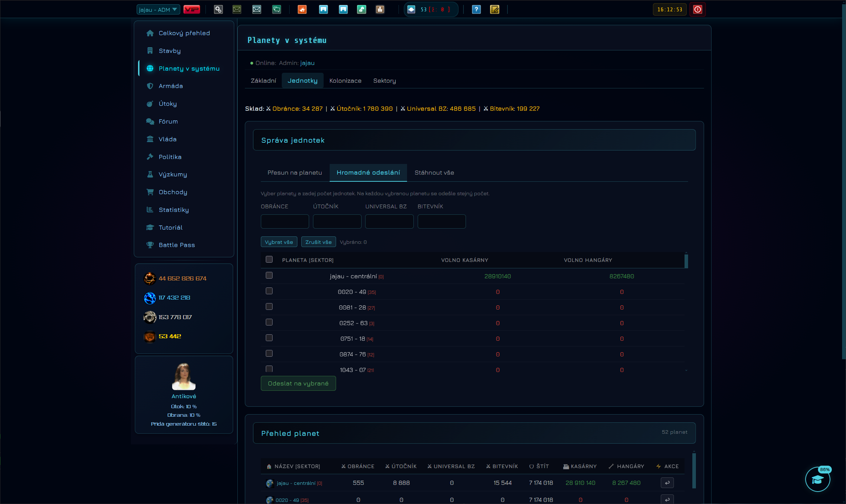
Task: Click the brown bar chart statistics icon
Action: (x=380, y=10)
